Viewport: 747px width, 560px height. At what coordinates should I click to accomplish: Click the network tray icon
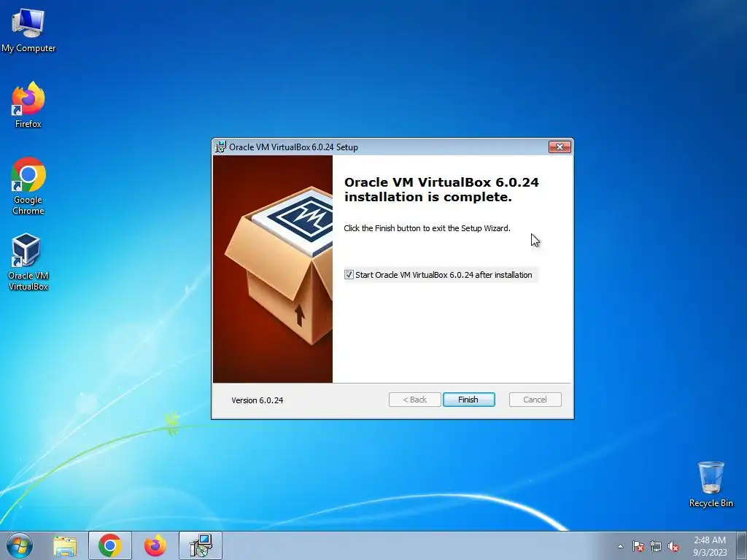pos(656,546)
